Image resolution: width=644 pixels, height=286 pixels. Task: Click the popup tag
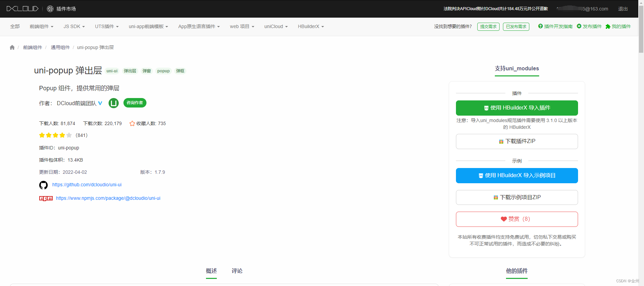[163, 71]
